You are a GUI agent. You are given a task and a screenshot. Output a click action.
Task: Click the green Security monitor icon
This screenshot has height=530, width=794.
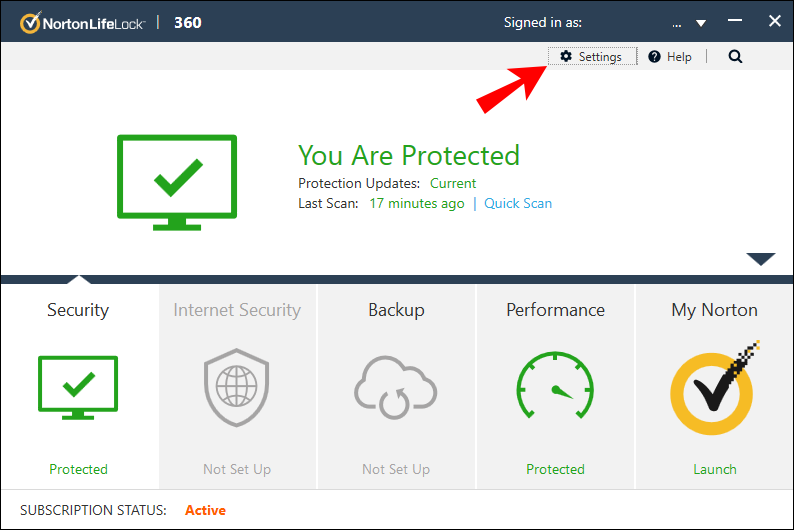[78, 388]
